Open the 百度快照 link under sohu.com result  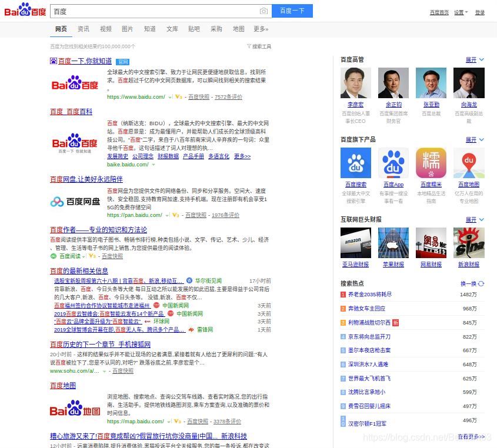123,371
